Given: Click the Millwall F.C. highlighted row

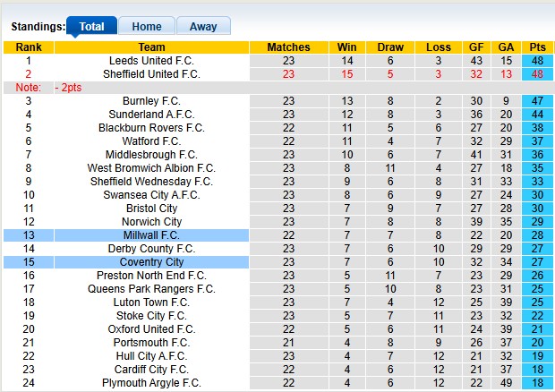Looking at the screenshot, I should [151, 235].
